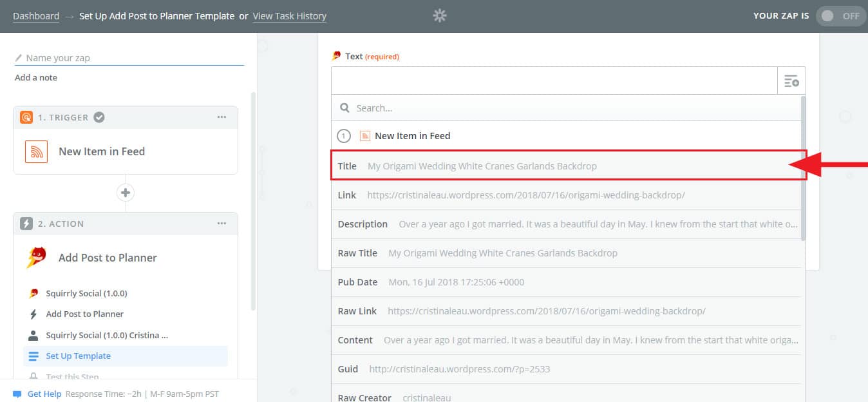The image size is (868, 402).
Task: Click the small RSS icon in dropdown header
Action: (x=364, y=136)
